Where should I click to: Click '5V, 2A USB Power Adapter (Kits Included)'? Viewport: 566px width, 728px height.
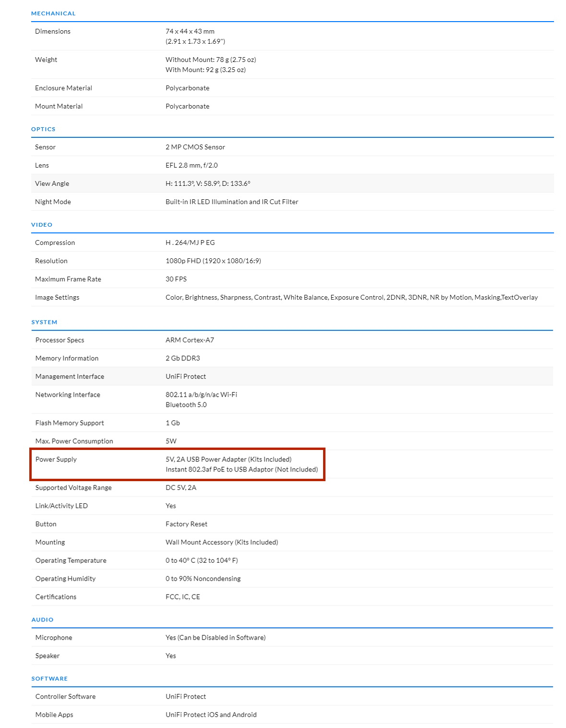(x=229, y=460)
